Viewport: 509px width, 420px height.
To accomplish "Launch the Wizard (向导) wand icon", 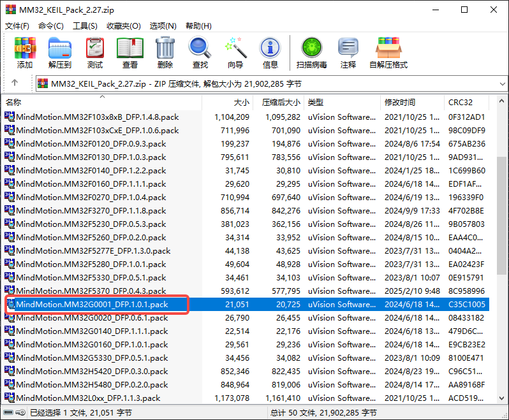I will tap(235, 52).
